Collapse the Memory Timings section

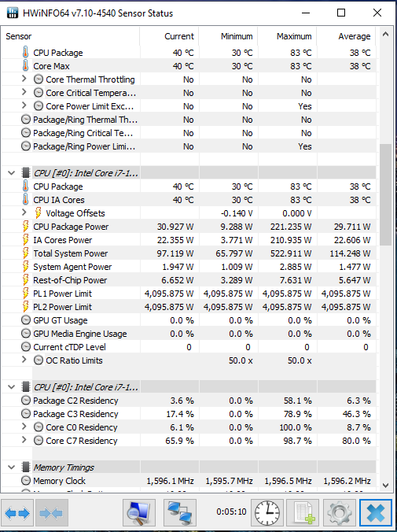click(x=12, y=467)
